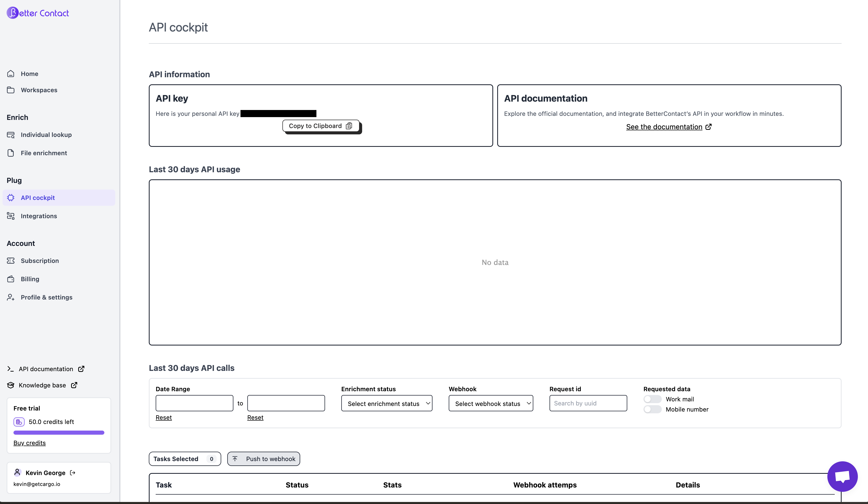Screen dimensions: 868x504
Task: Open Billing page
Action: [x=59, y=279]
